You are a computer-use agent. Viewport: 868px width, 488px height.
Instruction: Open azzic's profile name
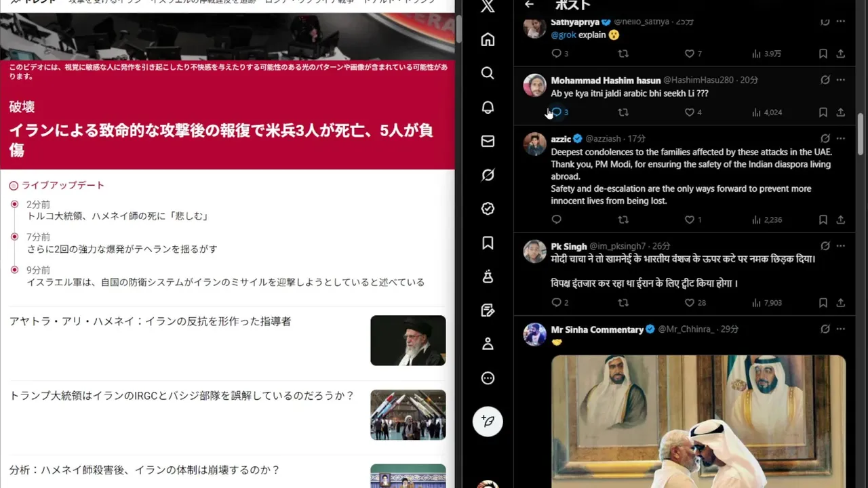(561, 138)
